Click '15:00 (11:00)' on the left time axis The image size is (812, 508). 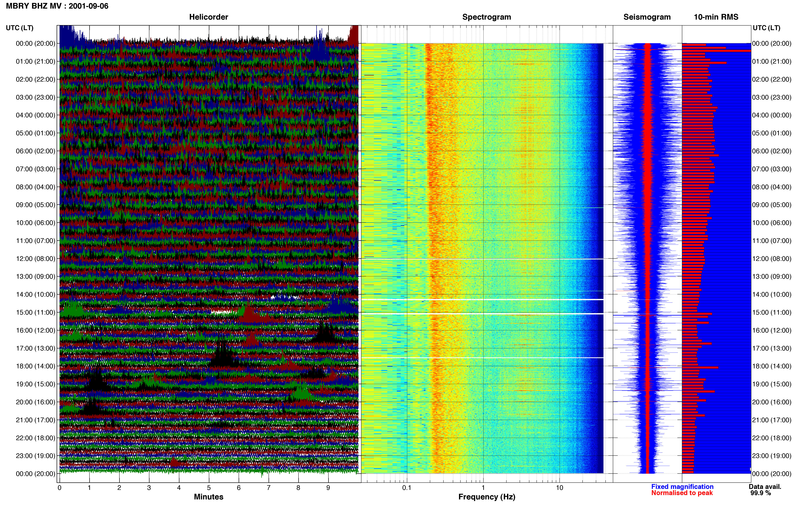coord(36,313)
